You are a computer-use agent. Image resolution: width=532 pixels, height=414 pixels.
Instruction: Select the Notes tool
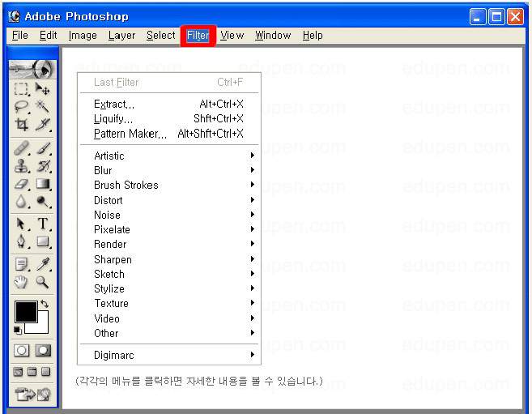coord(21,264)
